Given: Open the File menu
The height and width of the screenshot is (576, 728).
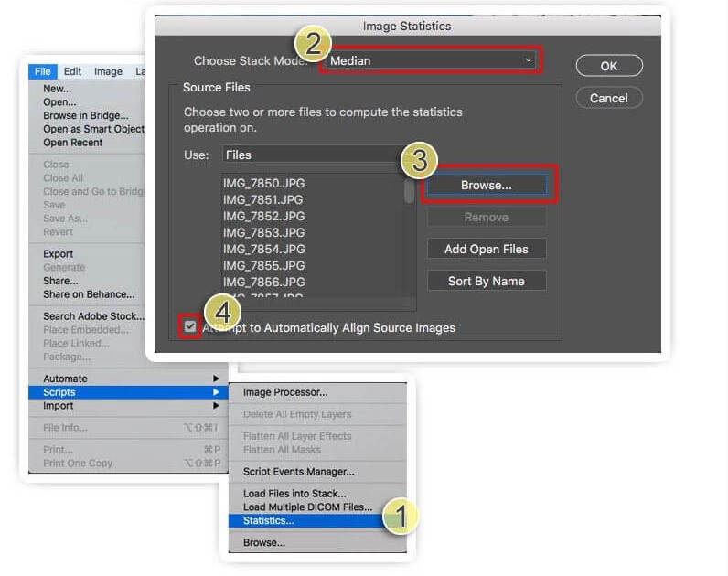Looking at the screenshot, I should [43, 71].
